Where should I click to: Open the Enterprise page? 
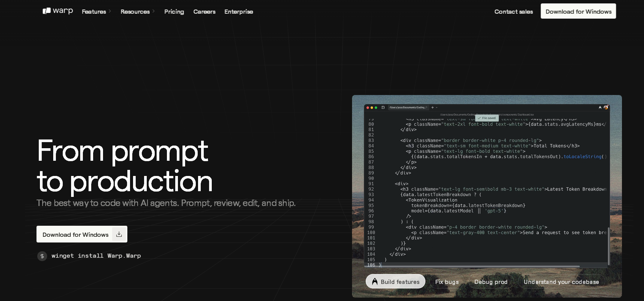[239, 11]
